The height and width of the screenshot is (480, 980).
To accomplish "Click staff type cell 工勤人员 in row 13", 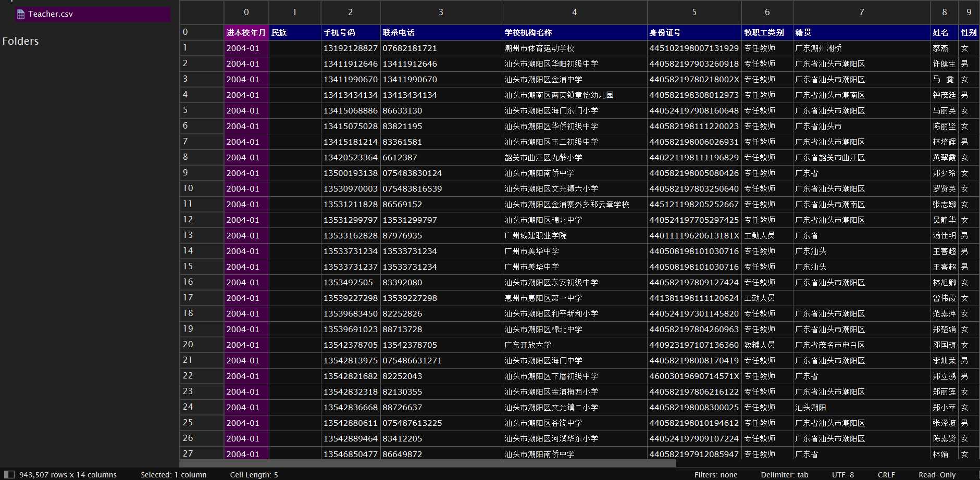I will click(x=767, y=235).
